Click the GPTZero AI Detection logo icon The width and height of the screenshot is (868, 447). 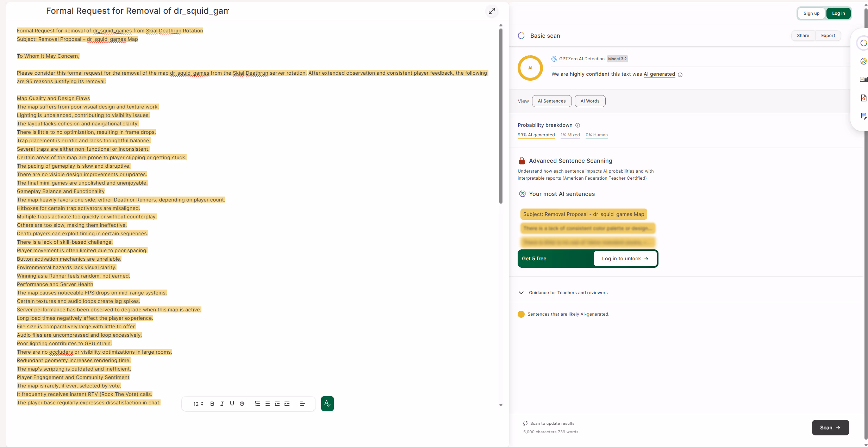tap(554, 59)
